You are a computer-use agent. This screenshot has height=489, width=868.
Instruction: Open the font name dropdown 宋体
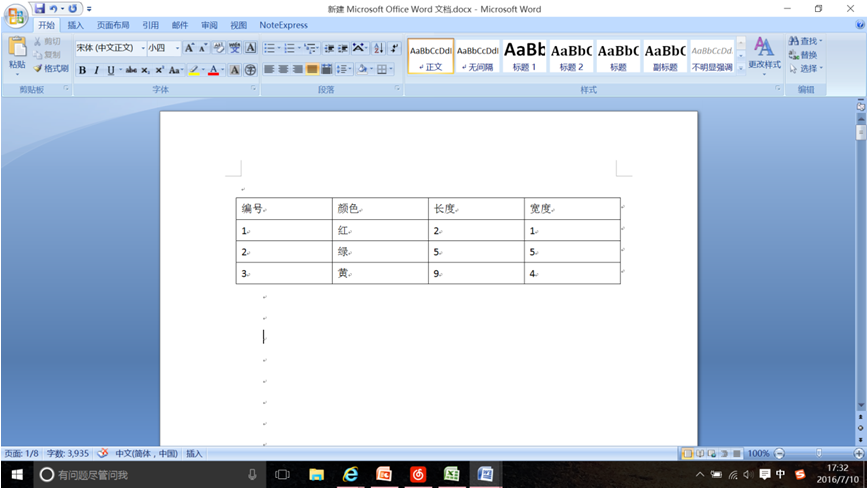click(x=143, y=48)
